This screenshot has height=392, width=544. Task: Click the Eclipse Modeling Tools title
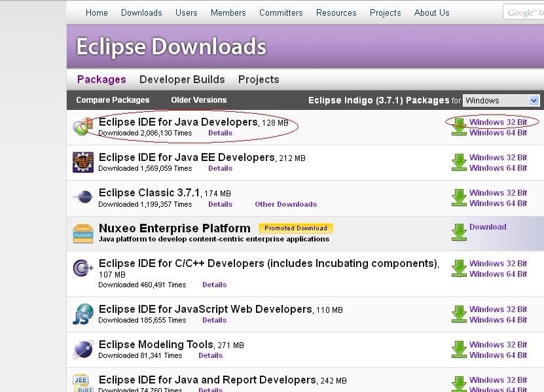[156, 345]
